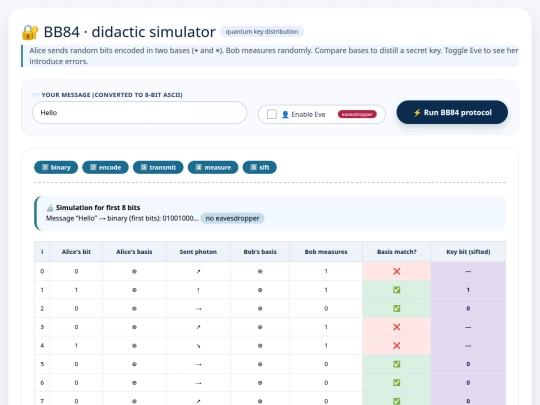Click the green checkmark in row 5
Viewport: 540px width, 405px height.
(397, 364)
